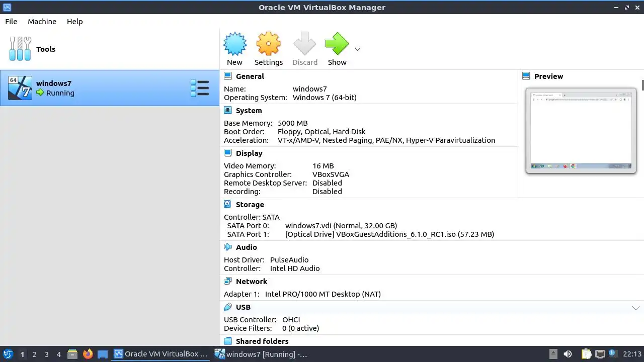Click the 'OHCI' USB controller value
This screenshot has height=362, width=644.
coord(291,320)
